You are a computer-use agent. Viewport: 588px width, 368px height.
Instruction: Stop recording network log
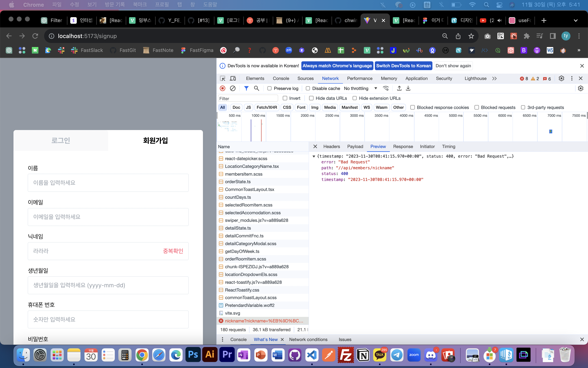(222, 88)
